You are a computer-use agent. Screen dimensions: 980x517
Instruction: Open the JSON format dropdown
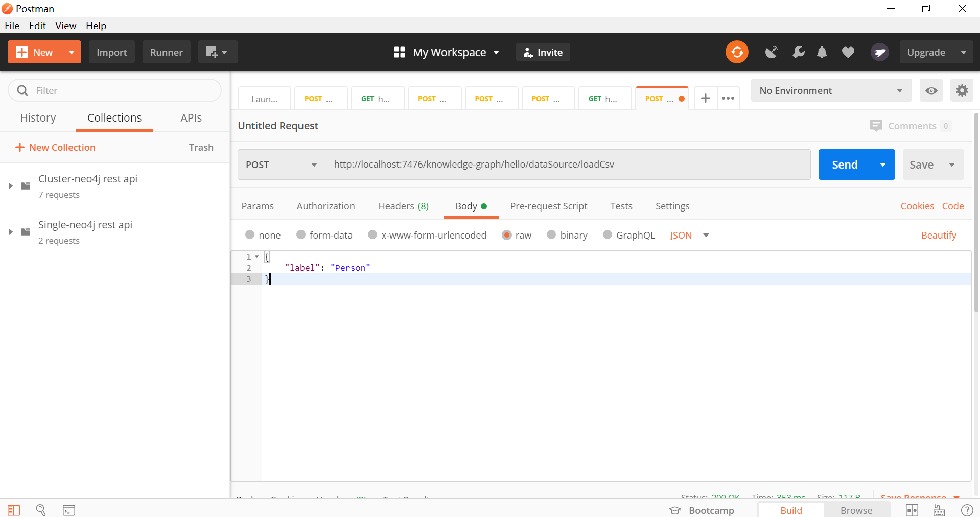(690, 235)
